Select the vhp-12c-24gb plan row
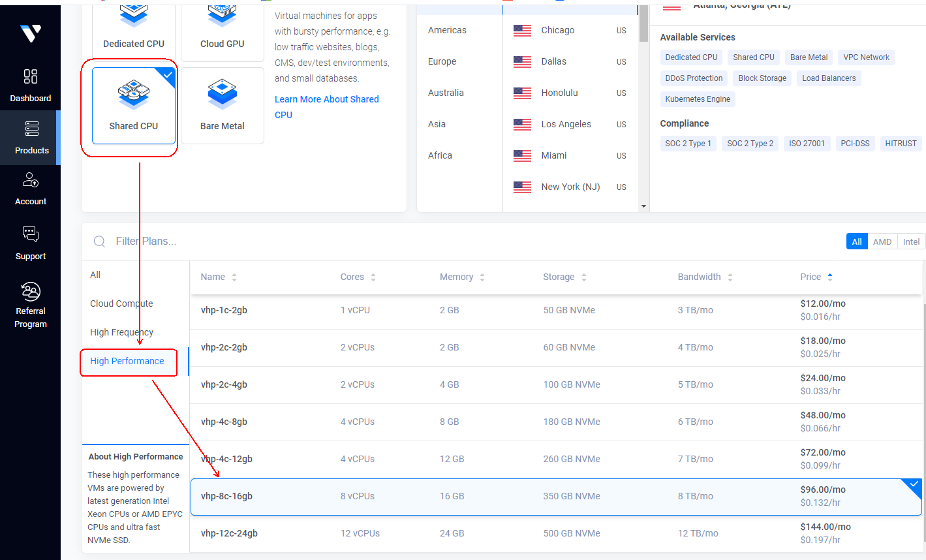926x560 pixels. (556, 533)
